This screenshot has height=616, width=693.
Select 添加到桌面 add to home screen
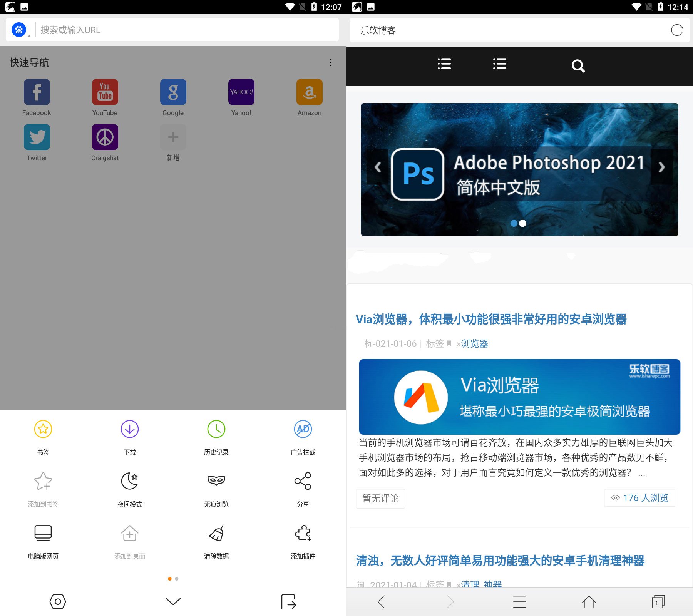point(130,542)
